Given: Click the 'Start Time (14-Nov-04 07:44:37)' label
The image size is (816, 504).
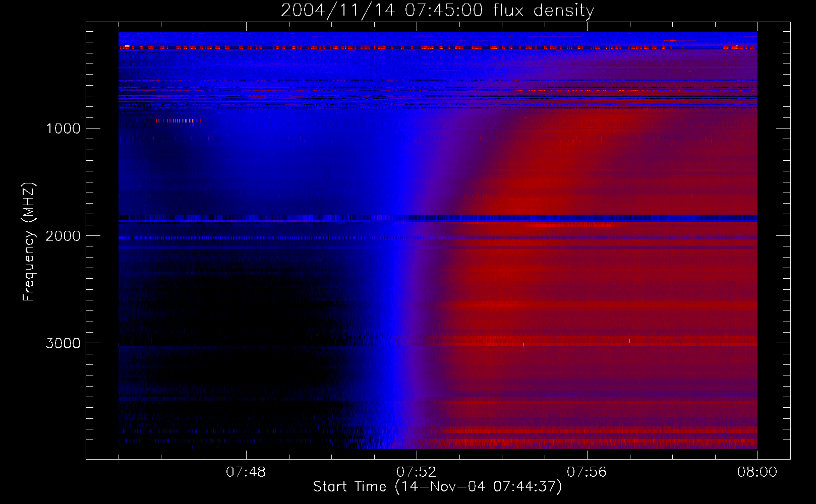Looking at the screenshot, I should tap(437, 487).
